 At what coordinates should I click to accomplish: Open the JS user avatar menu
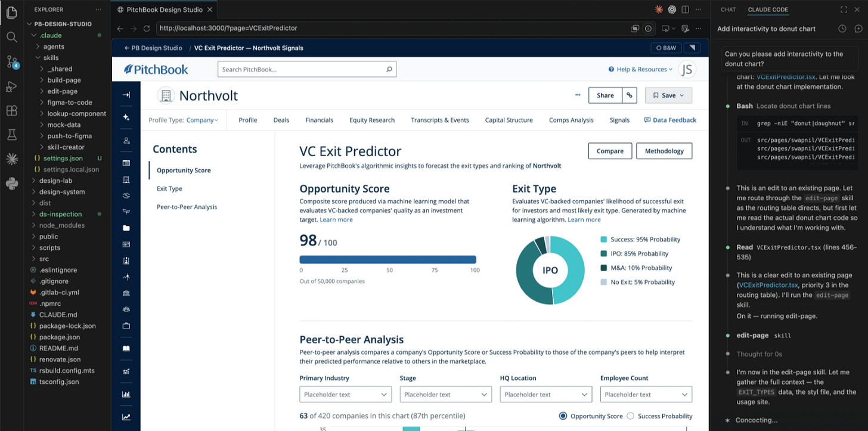coord(687,69)
